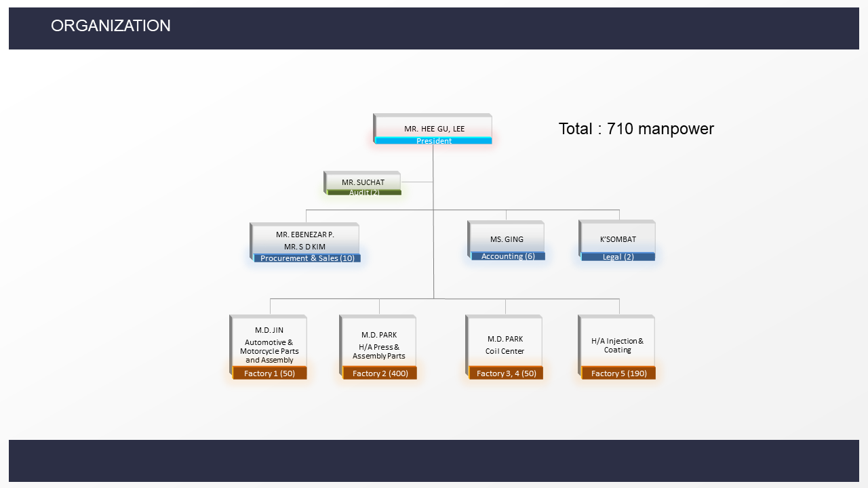Click the ORGANIZATION slide title
The height and width of the screenshot is (488, 868).
coord(111,26)
